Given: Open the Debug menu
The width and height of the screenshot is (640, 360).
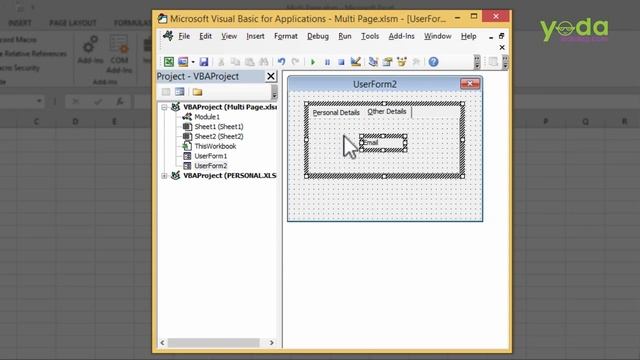Looking at the screenshot, I should [x=318, y=36].
